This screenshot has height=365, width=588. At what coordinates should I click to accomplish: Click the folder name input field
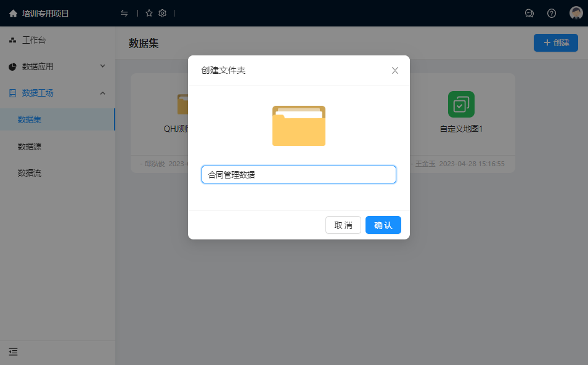coord(299,175)
